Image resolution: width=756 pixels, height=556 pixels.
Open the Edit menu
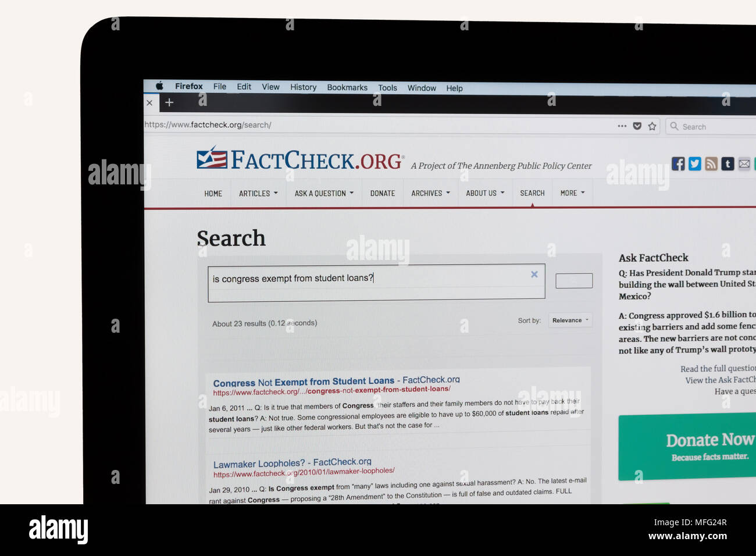point(244,87)
